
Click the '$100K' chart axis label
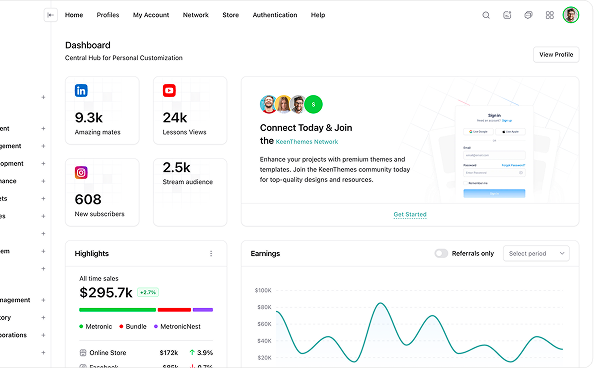coord(263,290)
